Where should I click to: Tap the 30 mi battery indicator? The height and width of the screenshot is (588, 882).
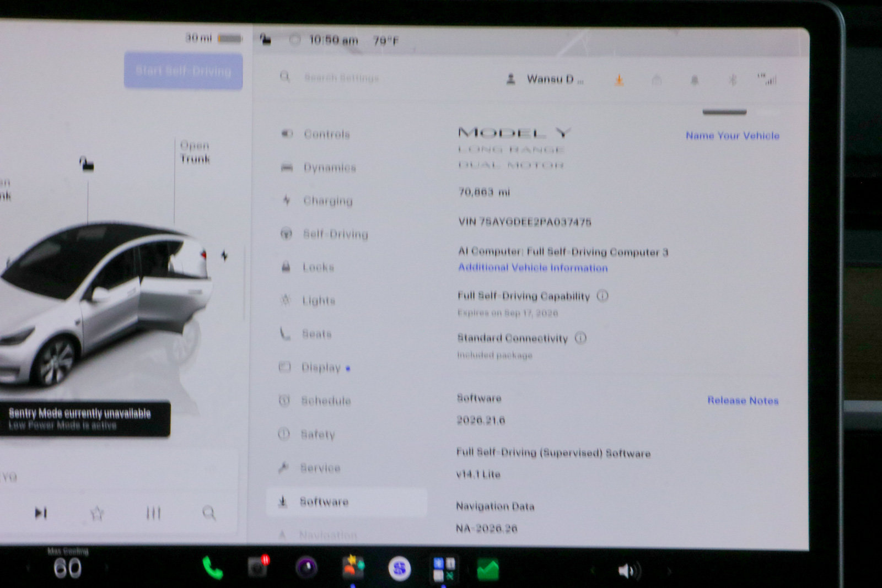coord(213,38)
